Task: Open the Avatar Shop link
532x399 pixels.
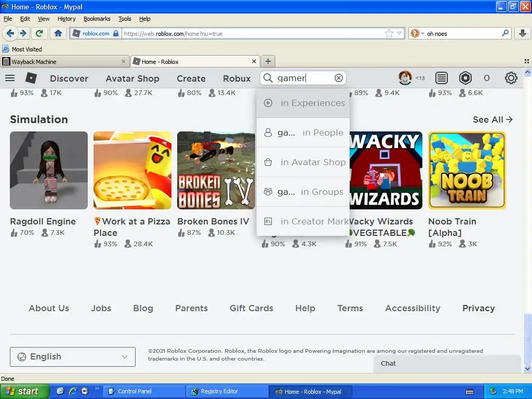Action: click(x=132, y=78)
